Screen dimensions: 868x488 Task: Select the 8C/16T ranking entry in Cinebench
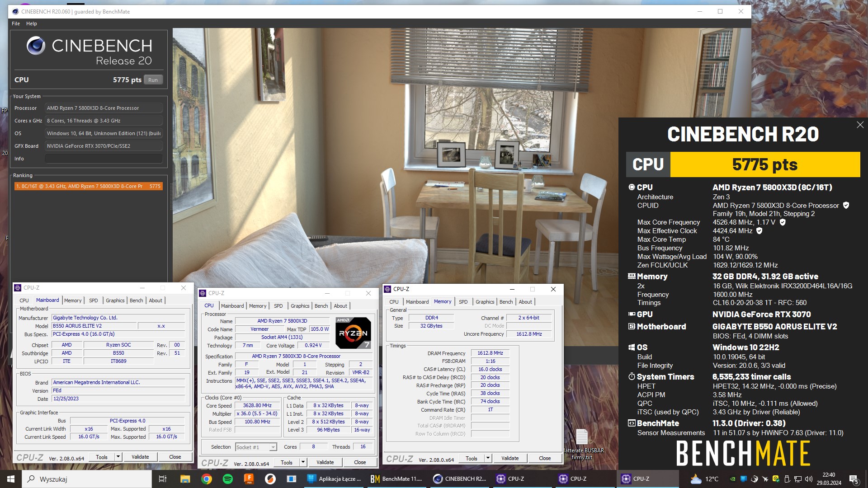[x=88, y=186]
